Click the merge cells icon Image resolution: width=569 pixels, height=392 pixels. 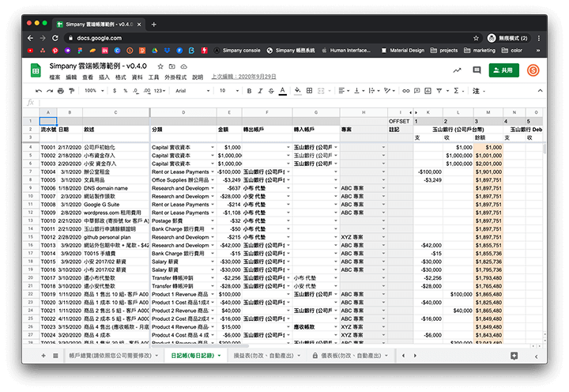(x=321, y=91)
